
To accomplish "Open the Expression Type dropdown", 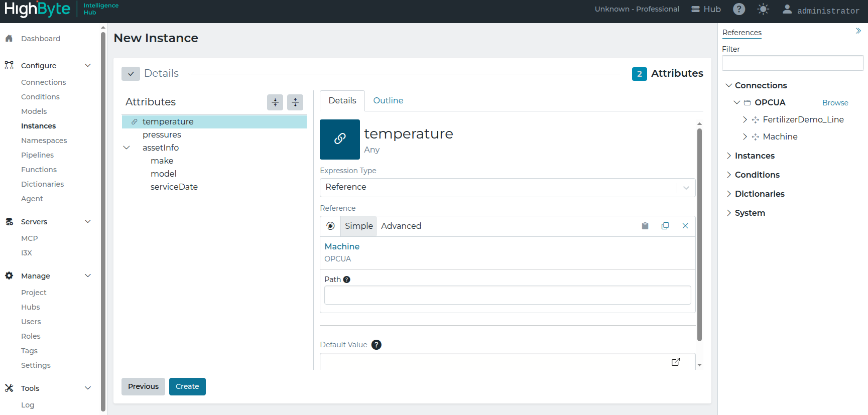I will pos(508,187).
